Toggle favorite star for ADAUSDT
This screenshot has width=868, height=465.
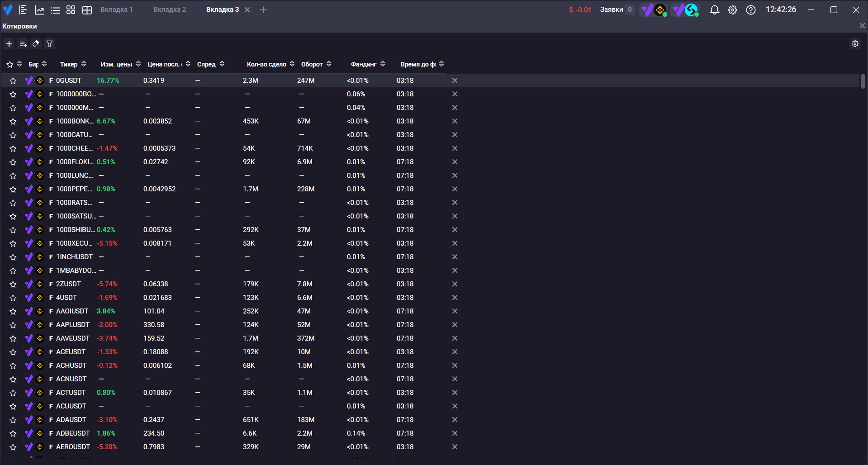click(13, 420)
